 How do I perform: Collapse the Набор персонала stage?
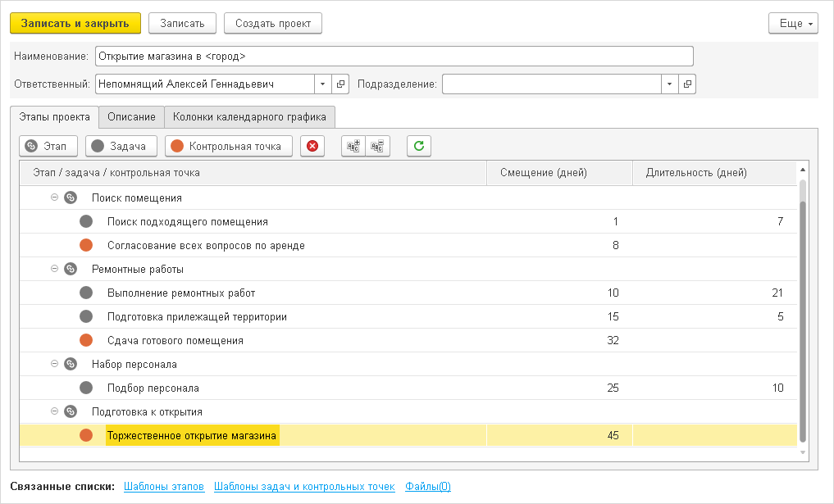pos(55,364)
